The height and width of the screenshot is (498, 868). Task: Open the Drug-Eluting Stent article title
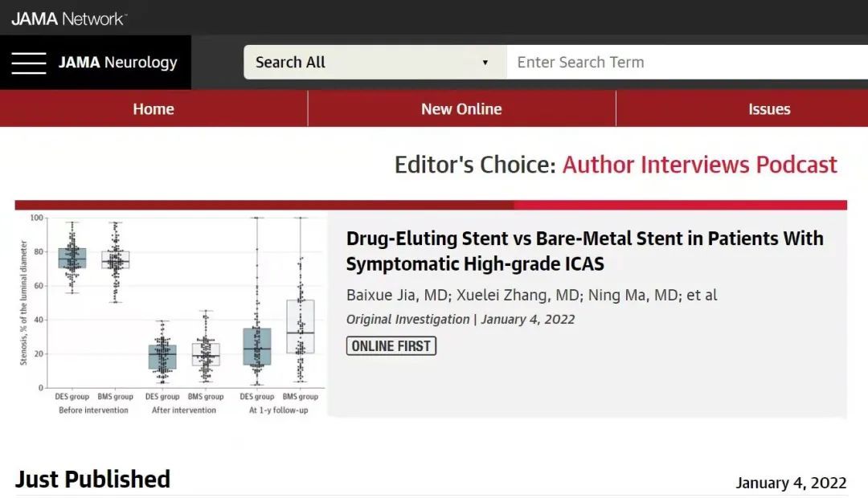click(584, 251)
